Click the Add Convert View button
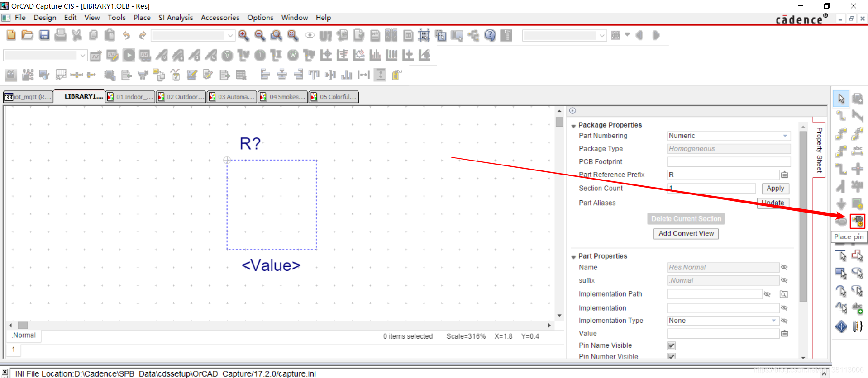Image resolution: width=868 pixels, height=378 pixels. click(686, 233)
